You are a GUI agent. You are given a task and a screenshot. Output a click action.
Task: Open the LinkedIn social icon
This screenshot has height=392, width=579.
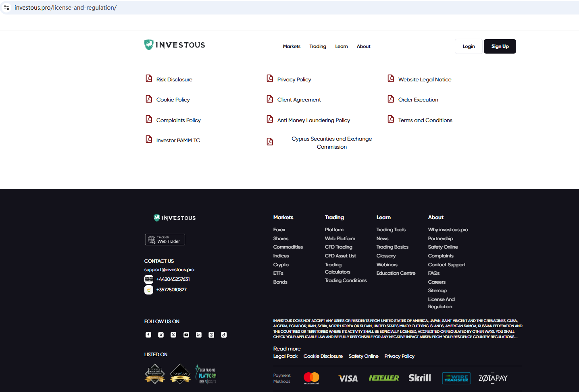pyautogui.click(x=199, y=335)
